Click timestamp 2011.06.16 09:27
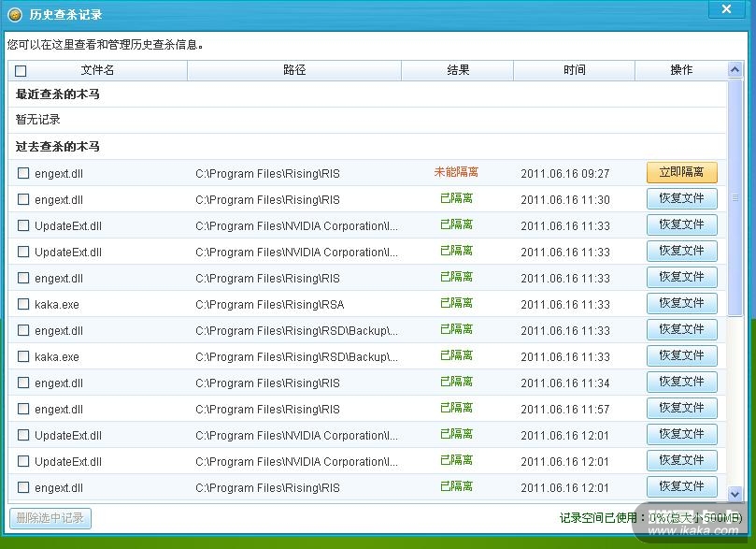The width and height of the screenshot is (756, 549). tap(565, 174)
